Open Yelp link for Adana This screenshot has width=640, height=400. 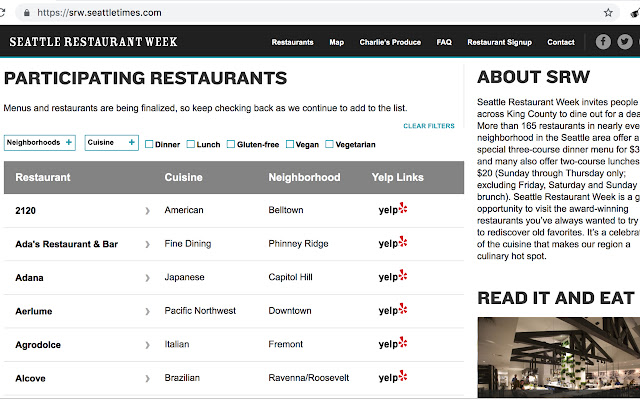[x=393, y=276]
